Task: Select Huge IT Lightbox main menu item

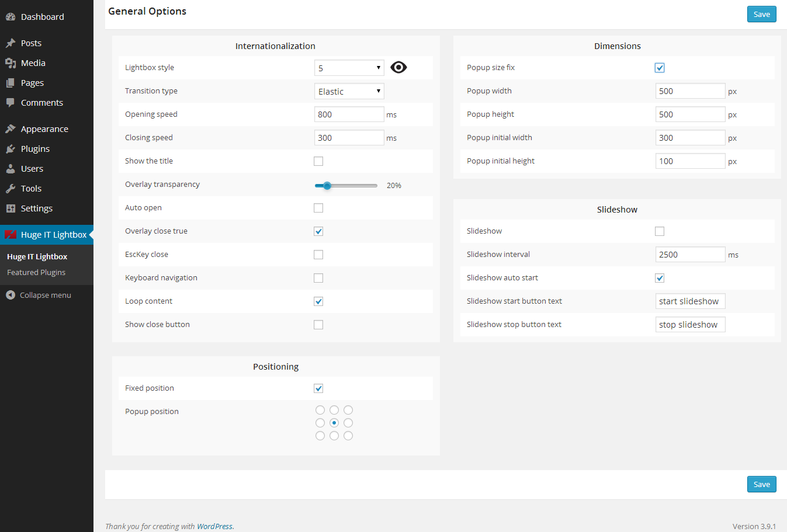Action: 47,235
